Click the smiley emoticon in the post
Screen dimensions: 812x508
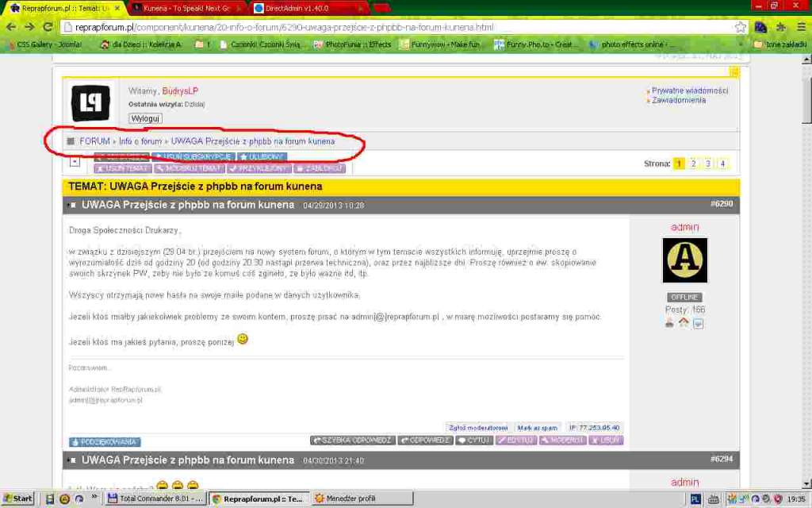click(243, 339)
